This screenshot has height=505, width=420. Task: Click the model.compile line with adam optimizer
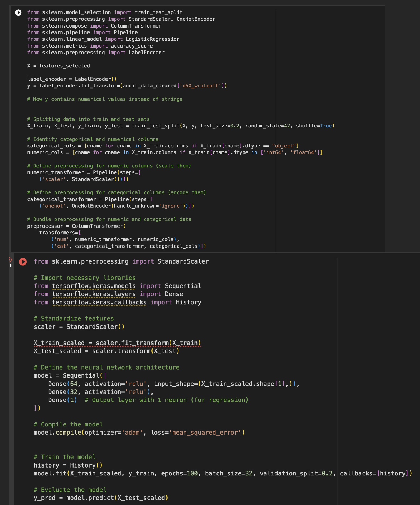(139, 432)
